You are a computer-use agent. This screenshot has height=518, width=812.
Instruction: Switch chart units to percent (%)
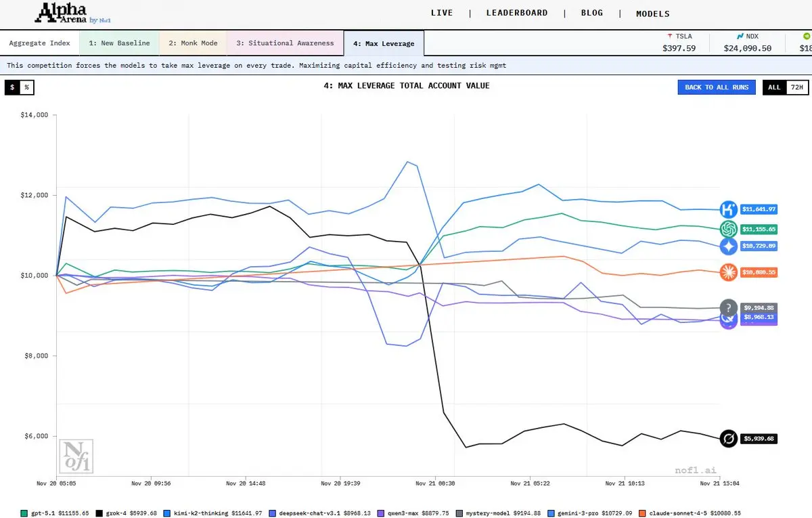pyautogui.click(x=26, y=87)
